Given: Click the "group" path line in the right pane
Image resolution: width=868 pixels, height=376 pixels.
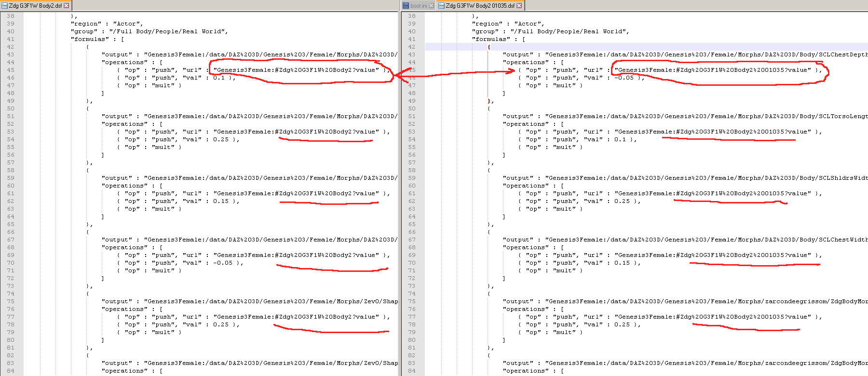Looking at the screenshot, I should point(551,31).
